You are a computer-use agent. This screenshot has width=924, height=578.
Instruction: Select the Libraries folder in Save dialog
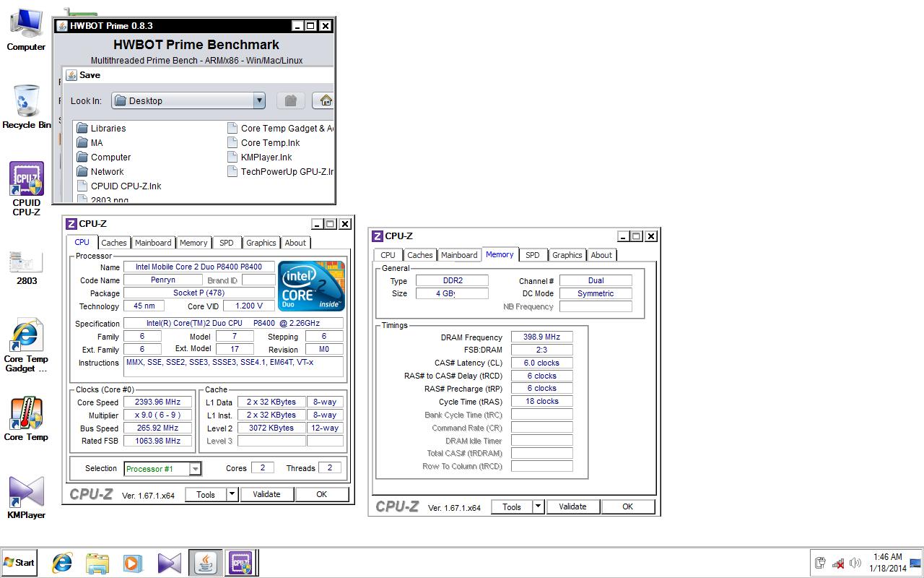[101, 129]
